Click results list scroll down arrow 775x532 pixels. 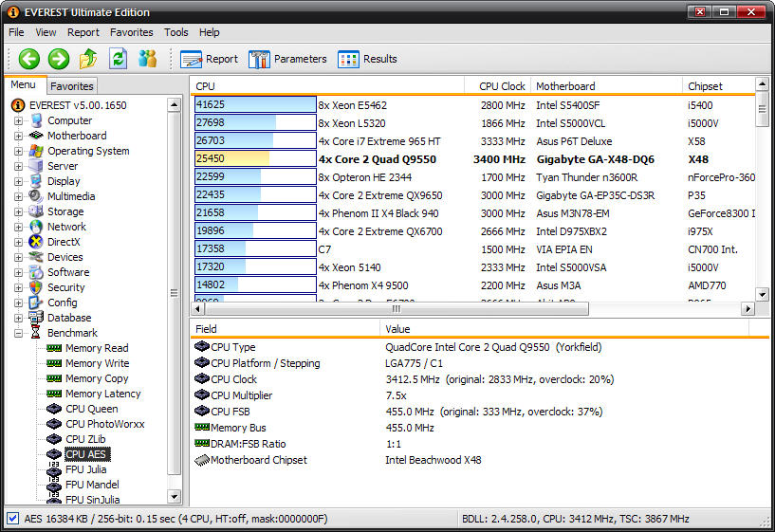click(x=762, y=294)
